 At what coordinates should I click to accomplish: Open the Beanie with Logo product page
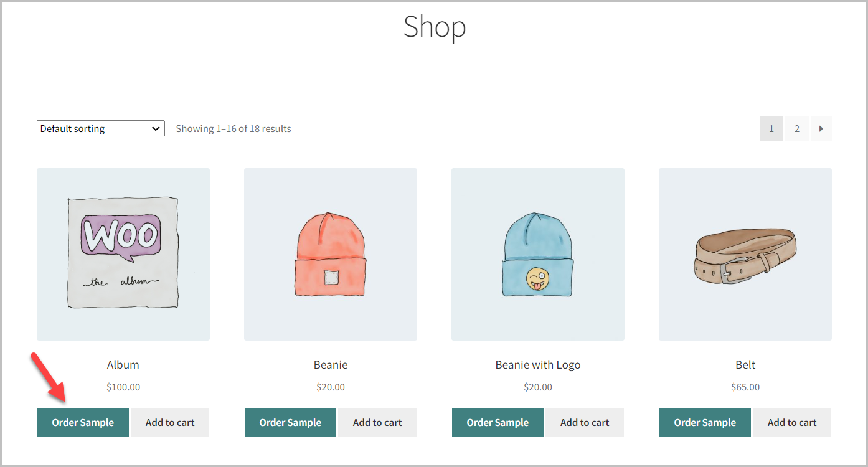[537, 364]
